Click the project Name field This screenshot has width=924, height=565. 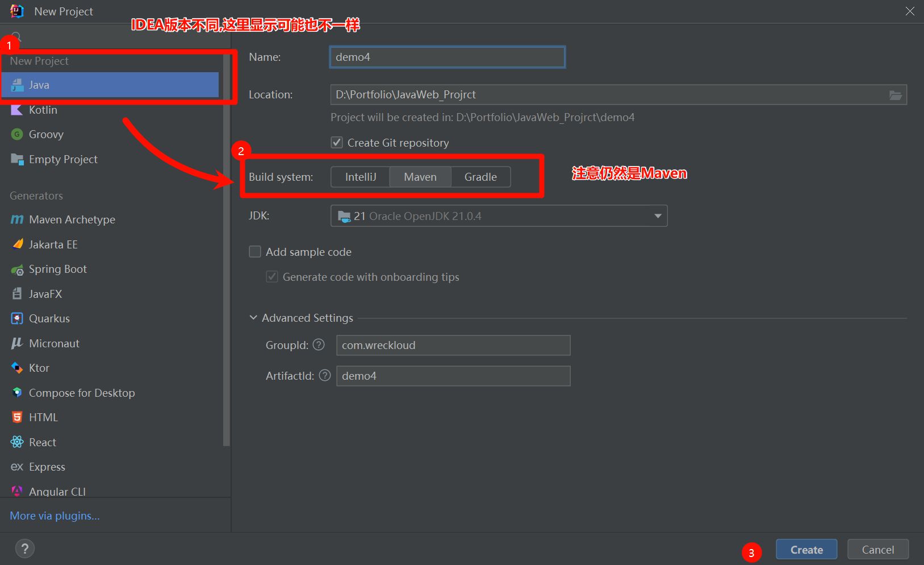pos(448,57)
